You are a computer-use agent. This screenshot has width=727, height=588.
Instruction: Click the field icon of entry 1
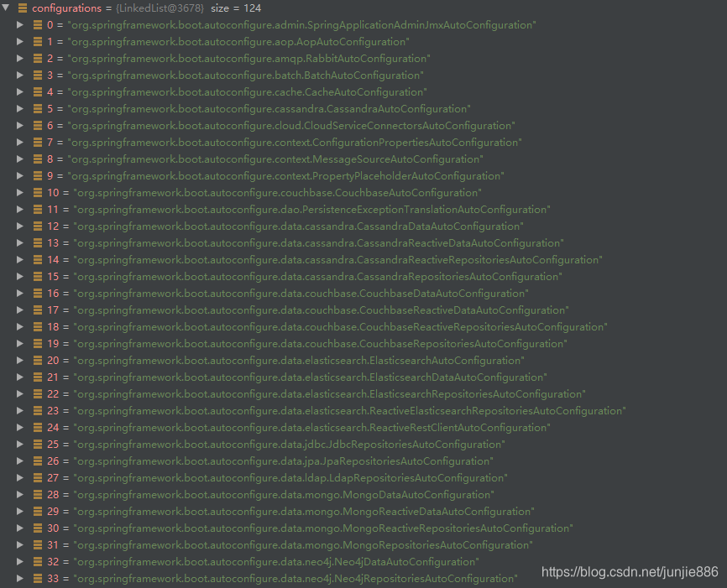point(38,42)
